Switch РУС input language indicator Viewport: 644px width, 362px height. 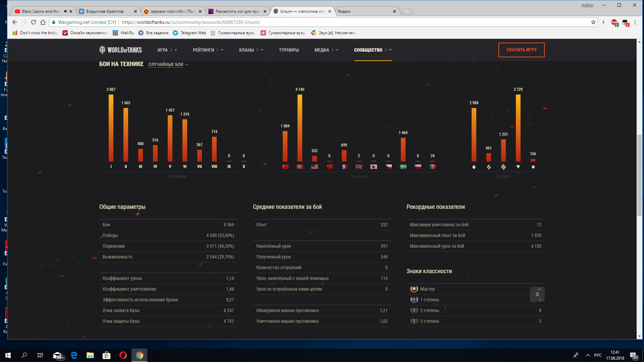point(598,355)
